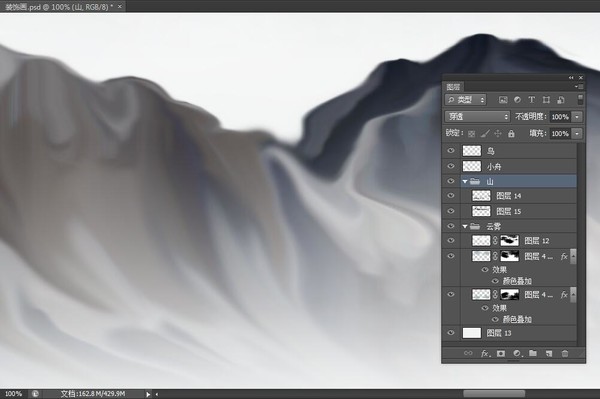The height and width of the screenshot is (399, 600).
Task: Filter layers by type (T) icon
Action: tap(532, 100)
